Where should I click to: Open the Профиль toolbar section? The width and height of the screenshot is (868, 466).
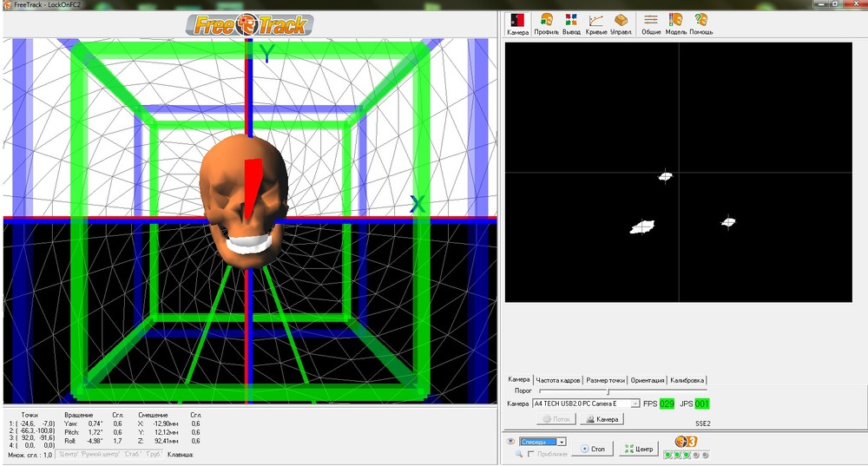pos(546,24)
